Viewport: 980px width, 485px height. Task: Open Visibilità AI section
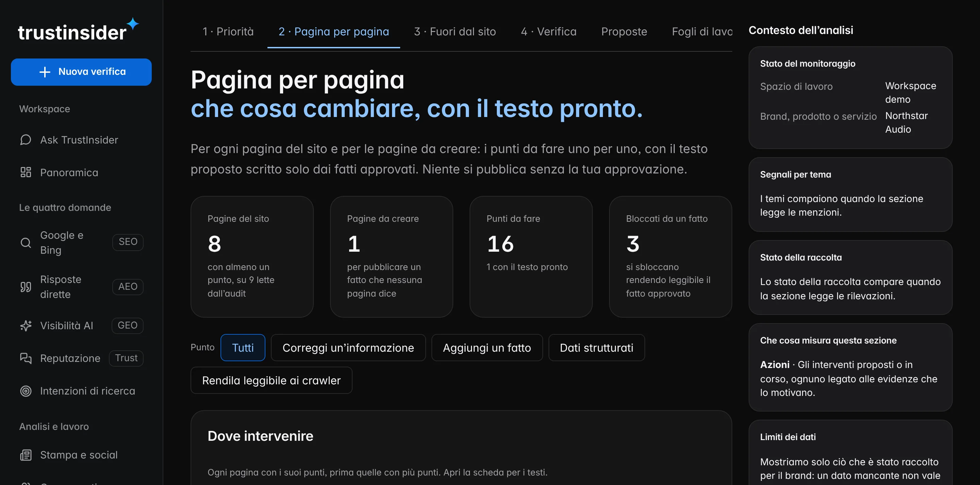81,325
